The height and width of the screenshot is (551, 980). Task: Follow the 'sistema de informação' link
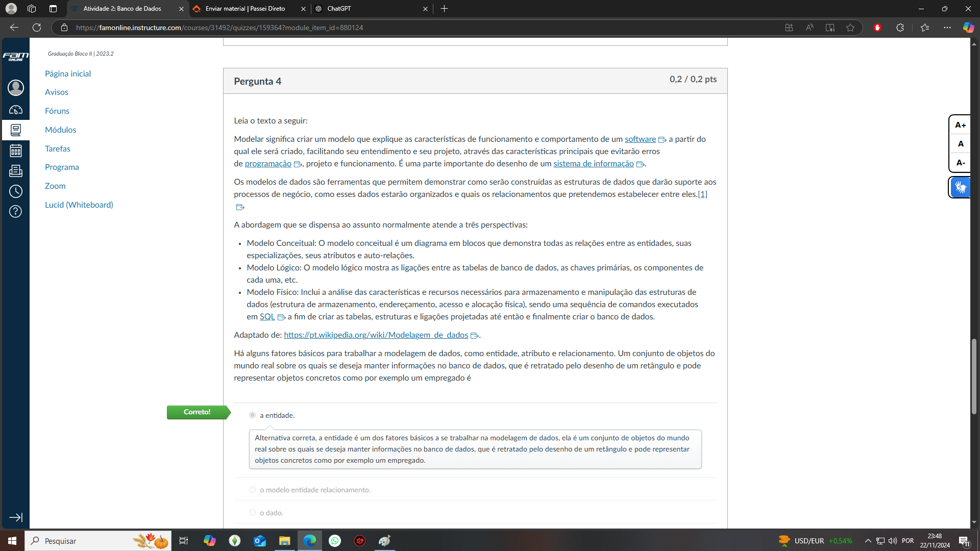tap(593, 164)
